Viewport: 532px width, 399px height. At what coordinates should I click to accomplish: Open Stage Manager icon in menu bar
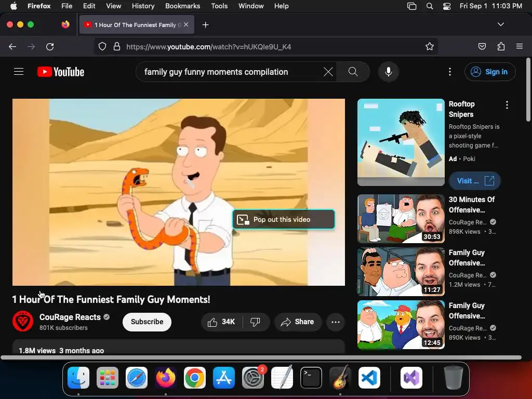pyautogui.click(x=411, y=6)
